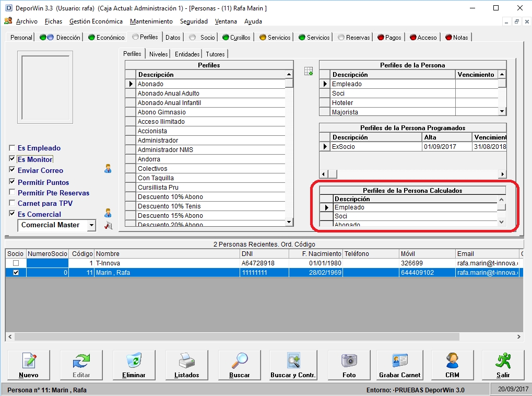The width and height of the screenshot is (532, 396).
Task: Click Buscar y Contr. button
Action: point(293,365)
